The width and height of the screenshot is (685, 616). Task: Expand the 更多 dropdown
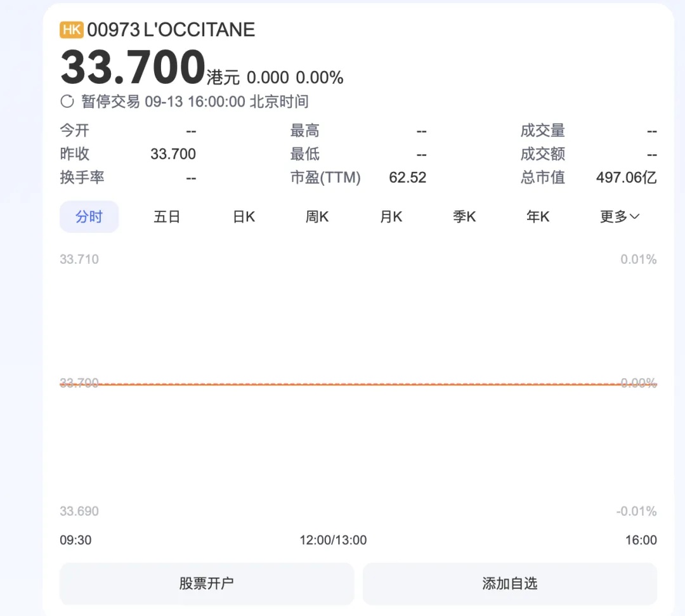tap(619, 217)
